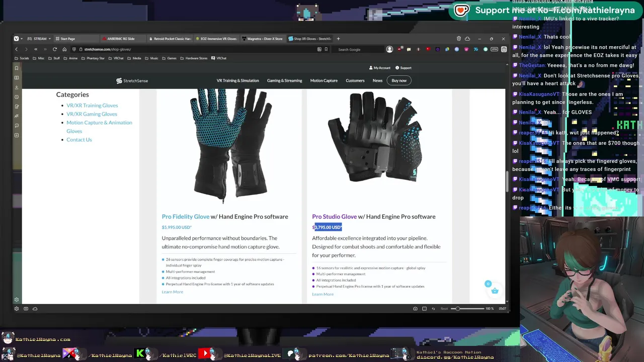Open the Notes panel
The width and height of the screenshot is (644, 362).
pyautogui.click(x=17, y=107)
